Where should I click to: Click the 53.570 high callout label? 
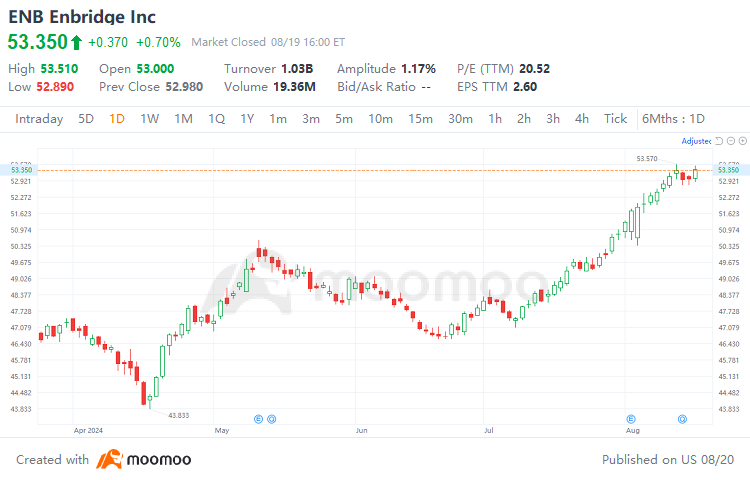click(x=647, y=158)
